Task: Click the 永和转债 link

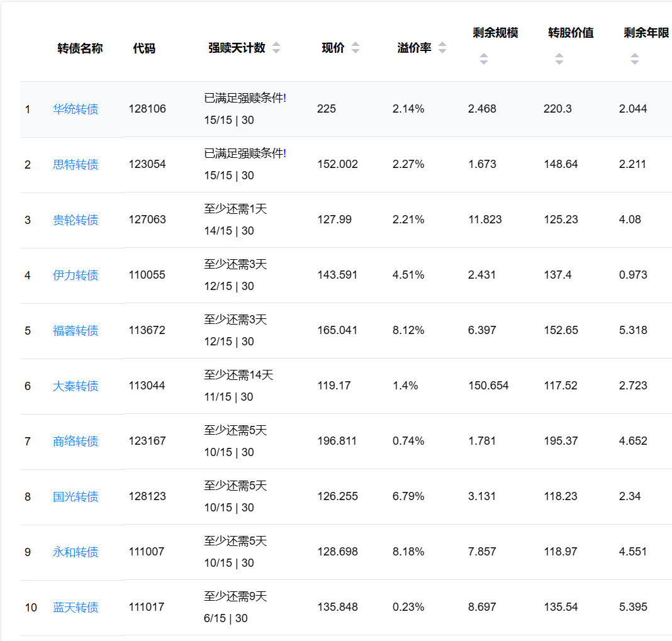Action: click(x=76, y=552)
